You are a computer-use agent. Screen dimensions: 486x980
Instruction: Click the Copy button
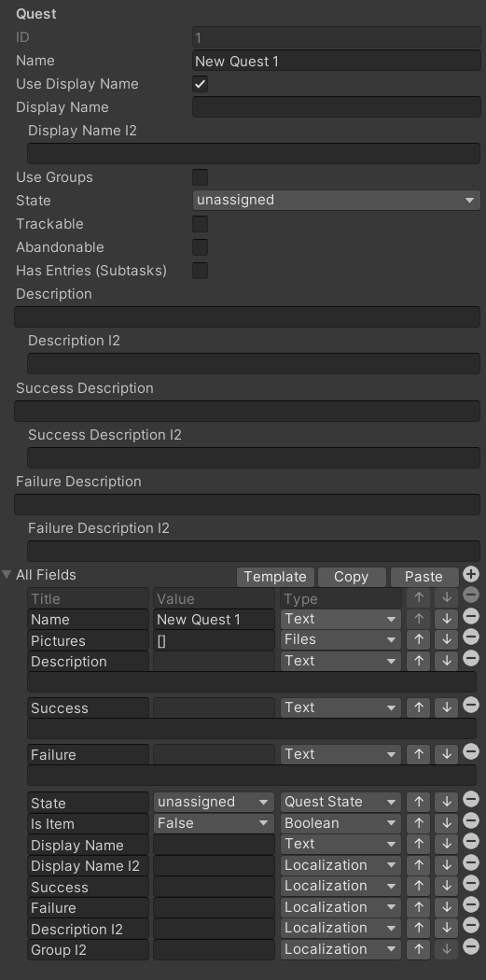coord(351,577)
